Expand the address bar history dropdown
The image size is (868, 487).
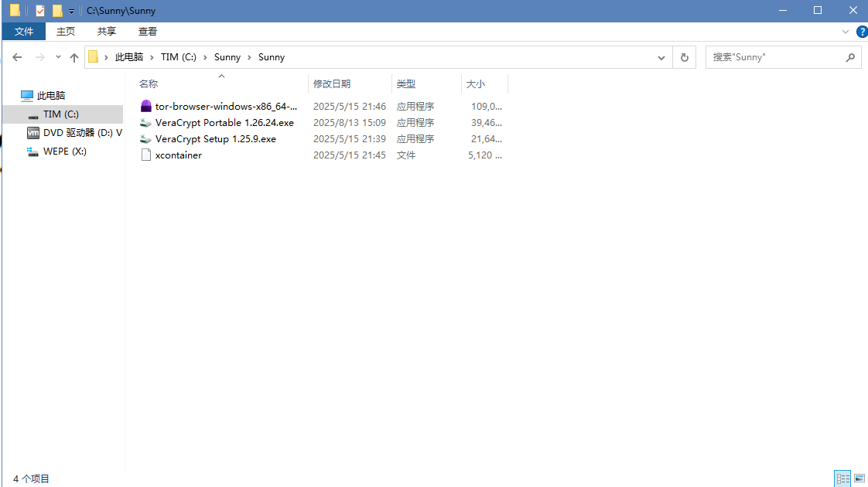[x=661, y=57]
